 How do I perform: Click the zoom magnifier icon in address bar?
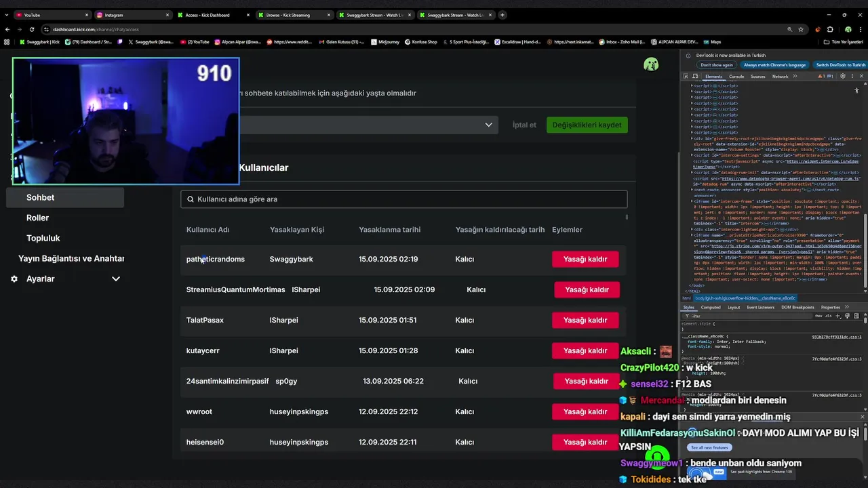pyautogui.click(x=790, y=29)
